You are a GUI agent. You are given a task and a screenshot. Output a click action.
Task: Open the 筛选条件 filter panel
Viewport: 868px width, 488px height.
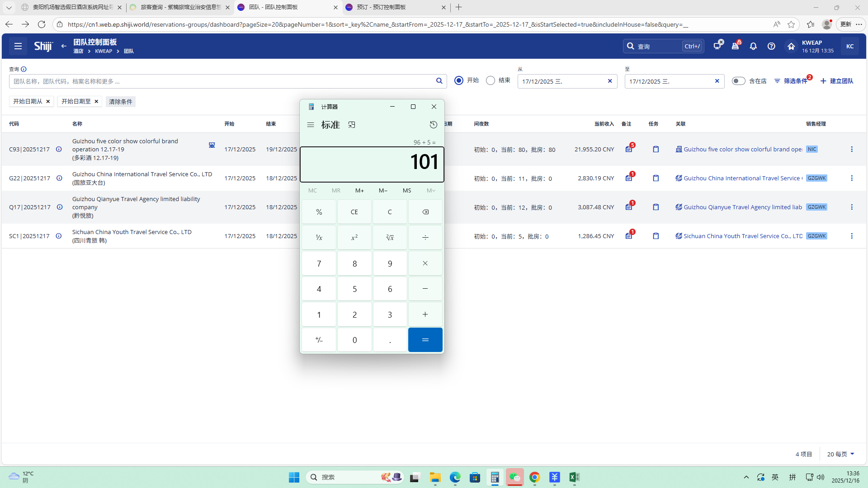click(791, 81)
